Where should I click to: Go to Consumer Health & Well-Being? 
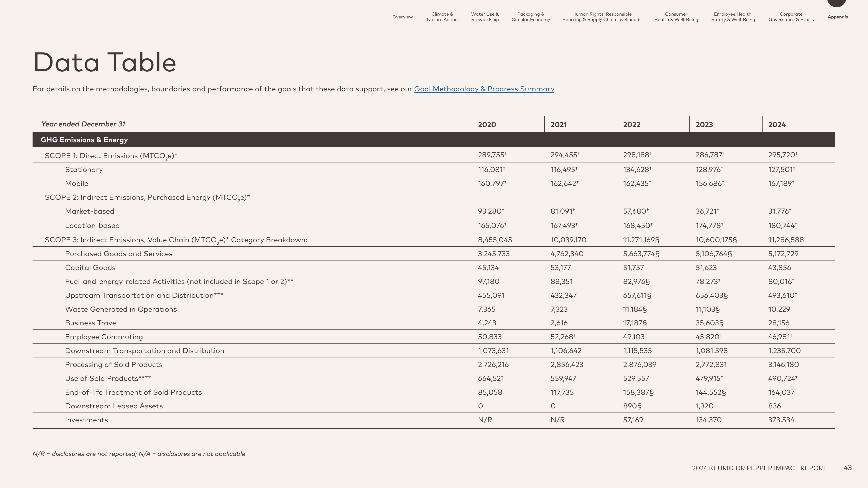point(676,17)
